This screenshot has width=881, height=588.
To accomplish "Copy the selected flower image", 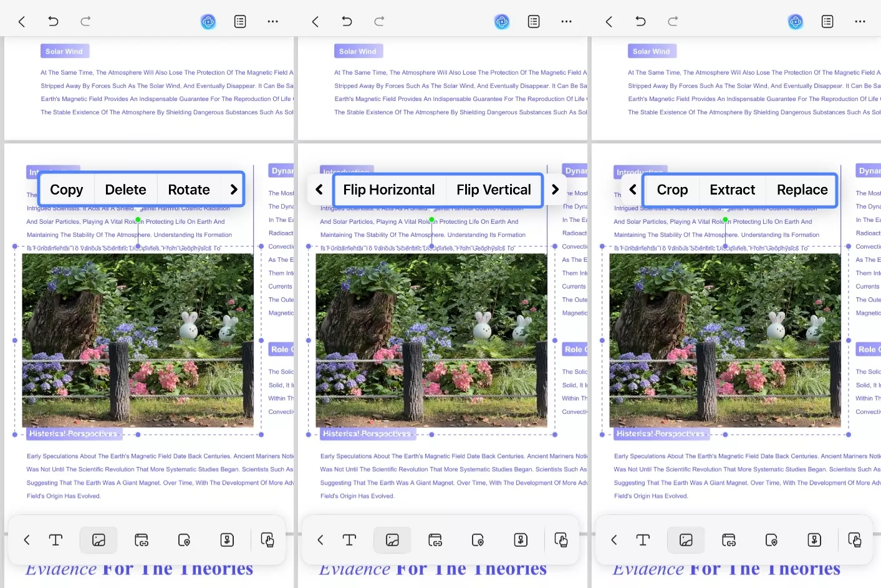I will (66, 190).
